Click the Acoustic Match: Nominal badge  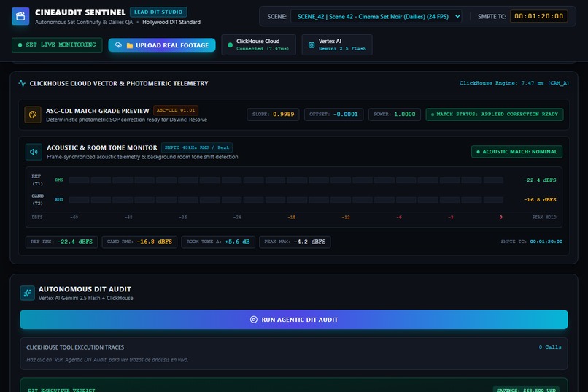517,152
